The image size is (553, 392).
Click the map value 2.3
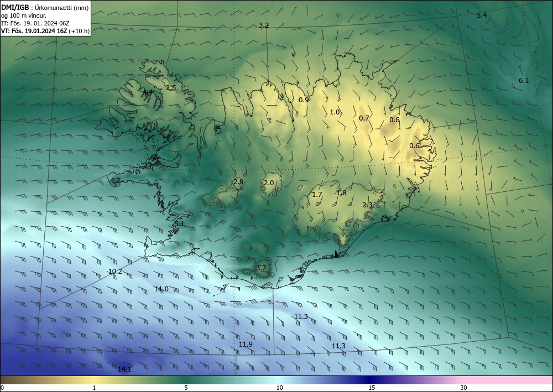(368, 205)
